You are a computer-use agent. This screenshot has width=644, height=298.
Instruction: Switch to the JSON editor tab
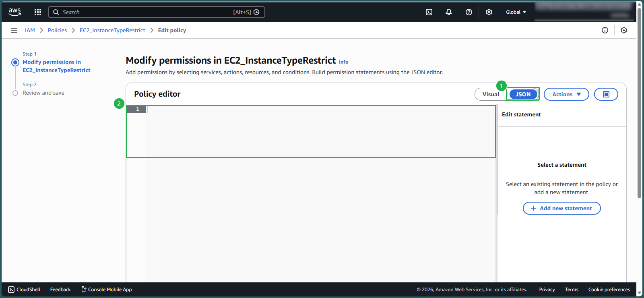523,94
